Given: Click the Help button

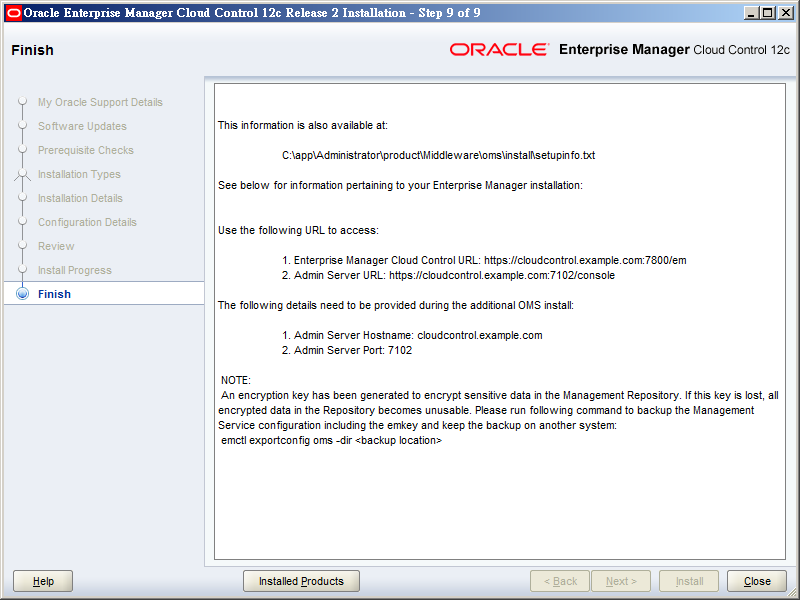Looking at the screenshot, I should tap(43, 581).
